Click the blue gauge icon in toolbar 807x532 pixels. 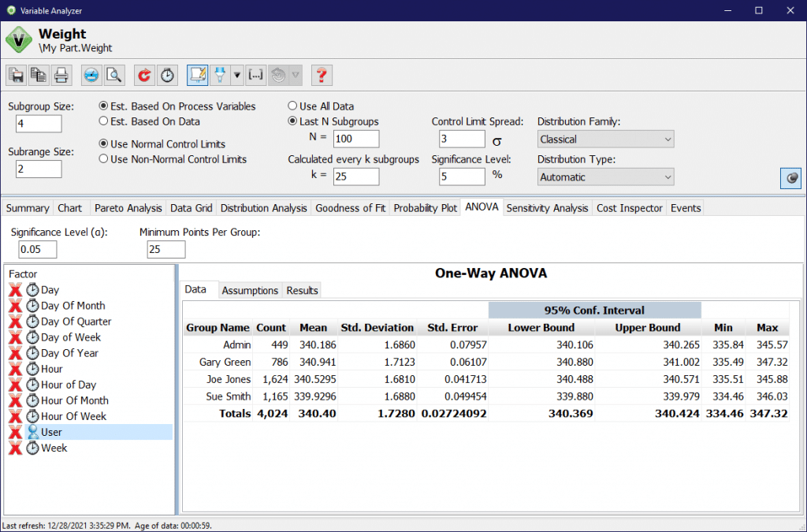[x=91, y=75]
